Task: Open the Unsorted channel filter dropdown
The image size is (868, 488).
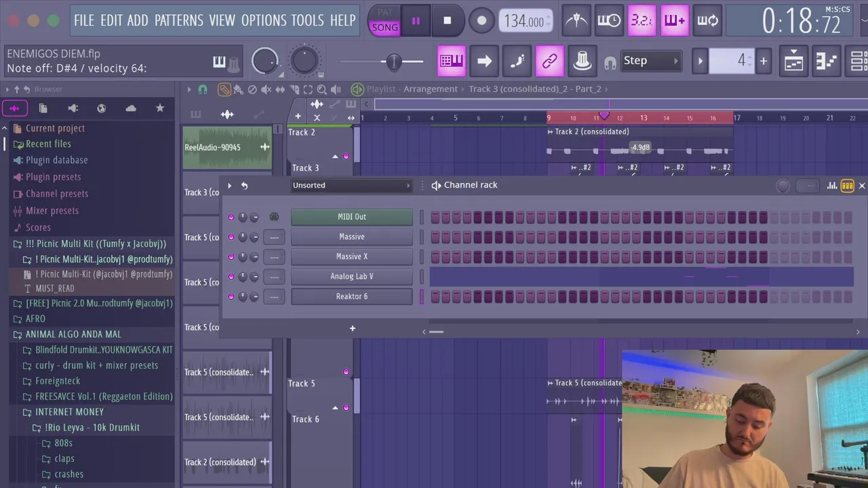Action: (x=351, y=185)
